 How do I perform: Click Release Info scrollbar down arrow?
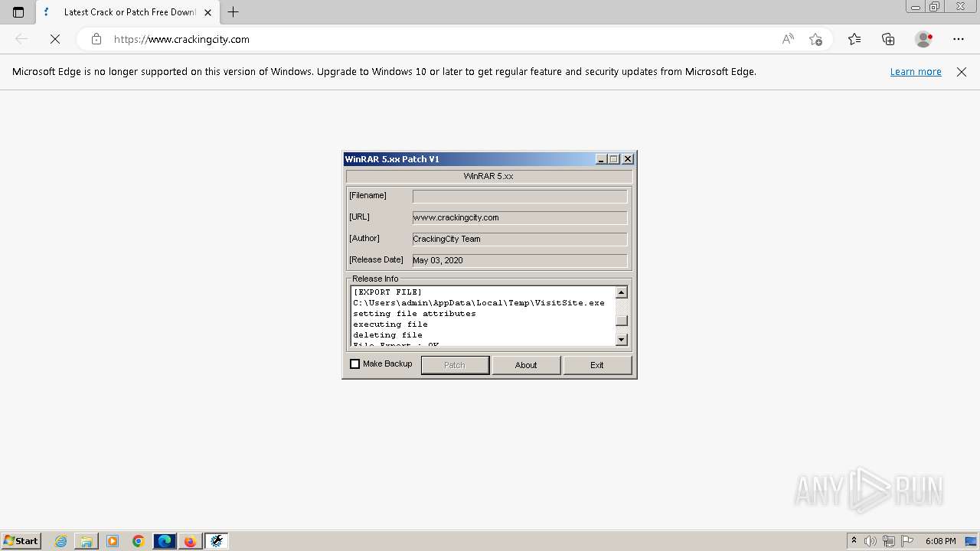coord(622,340)
